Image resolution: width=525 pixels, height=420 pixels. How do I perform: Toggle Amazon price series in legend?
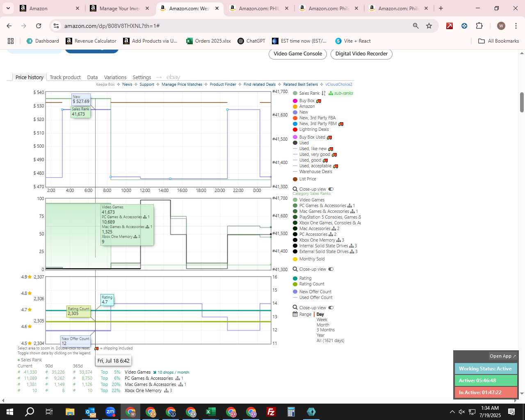tap(304, 106)
